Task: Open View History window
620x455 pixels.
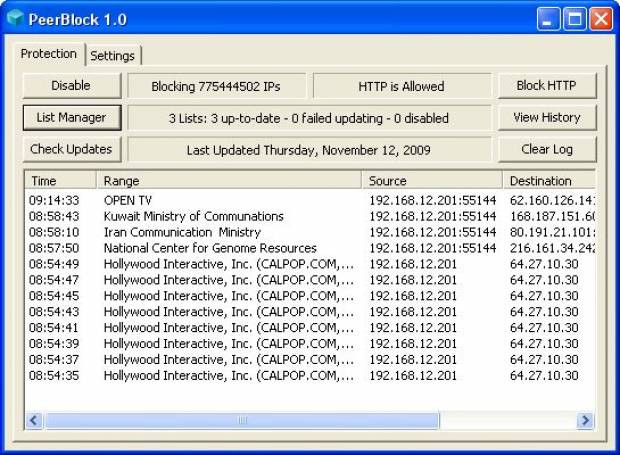Action: pos(547,118)
